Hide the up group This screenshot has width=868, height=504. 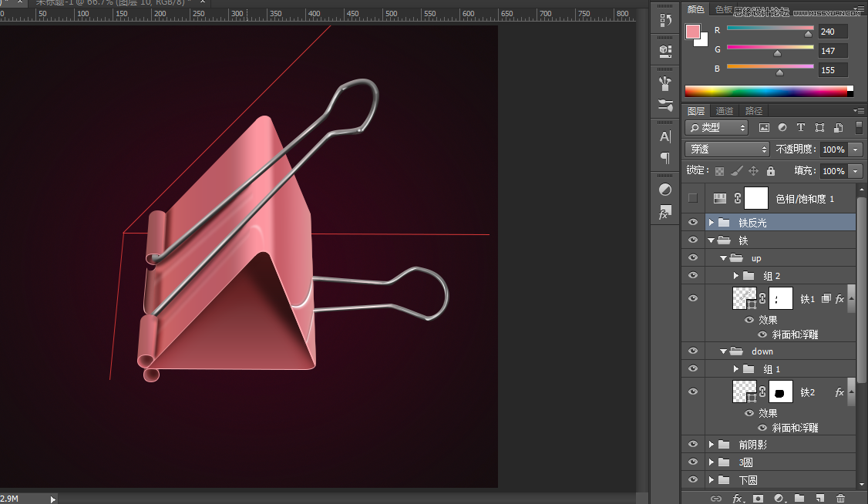(x=692, y=258)
